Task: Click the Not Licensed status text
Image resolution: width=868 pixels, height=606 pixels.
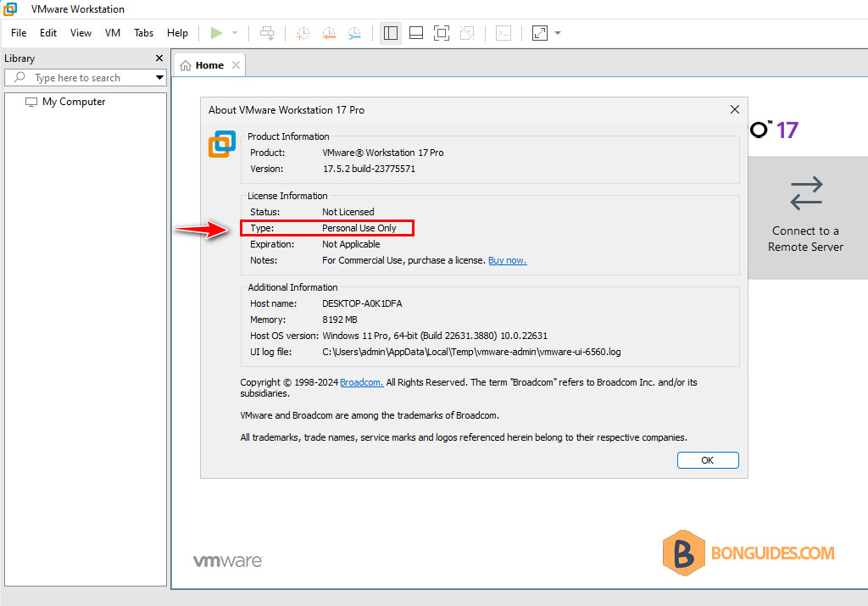Action: click(348, 212)
